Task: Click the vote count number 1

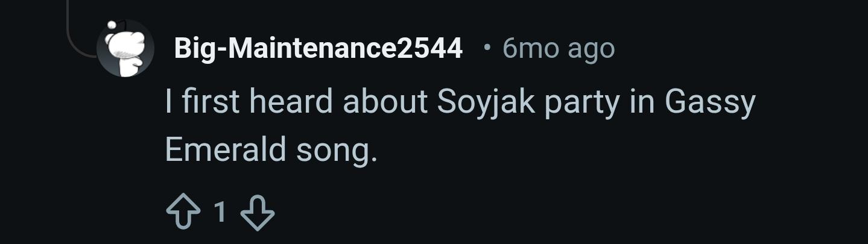Action: pos(220,212)
